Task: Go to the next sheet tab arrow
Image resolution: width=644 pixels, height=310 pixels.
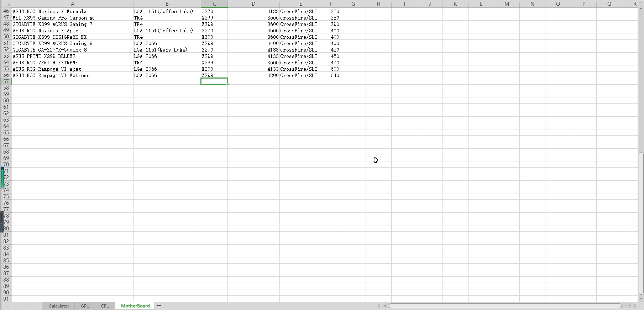Action: [x=26, y=306]
